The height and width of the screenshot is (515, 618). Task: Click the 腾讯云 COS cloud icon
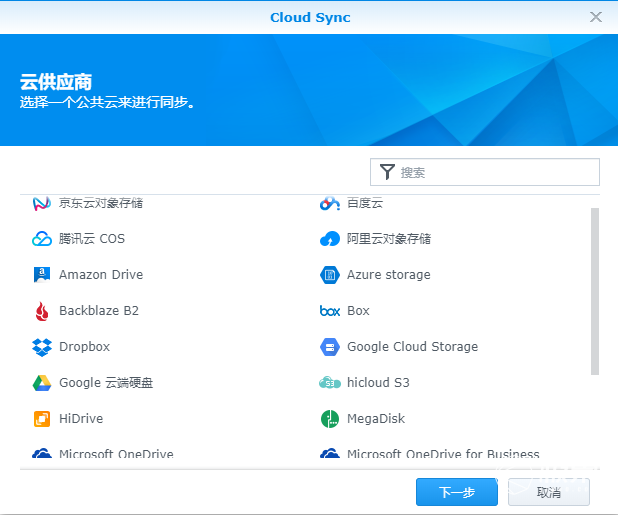tap(42, 239)
